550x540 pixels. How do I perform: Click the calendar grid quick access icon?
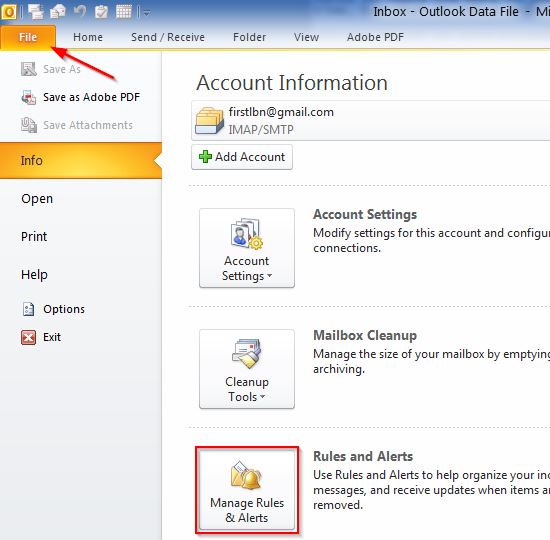point(123,12)
